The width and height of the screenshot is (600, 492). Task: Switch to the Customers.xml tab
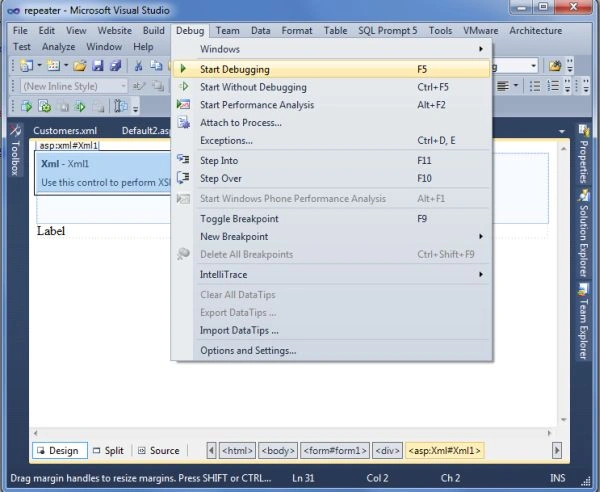point(65,130)
